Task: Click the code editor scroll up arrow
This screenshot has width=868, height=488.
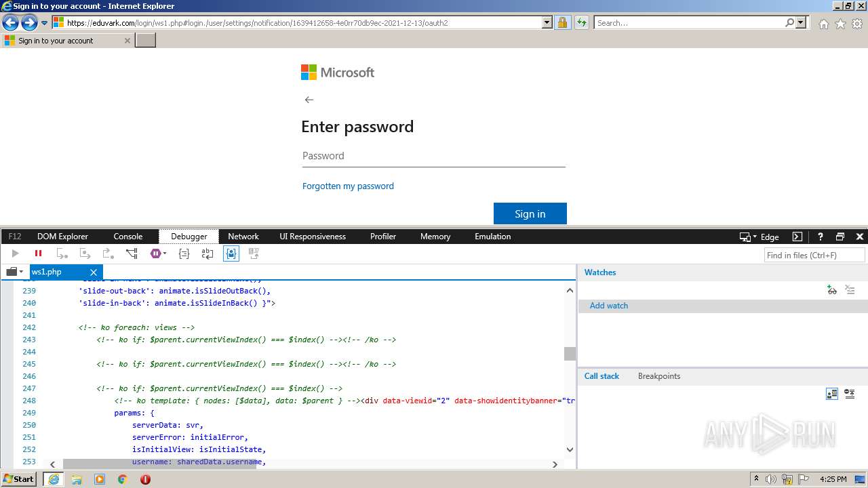Action: [x=570, y=290]
